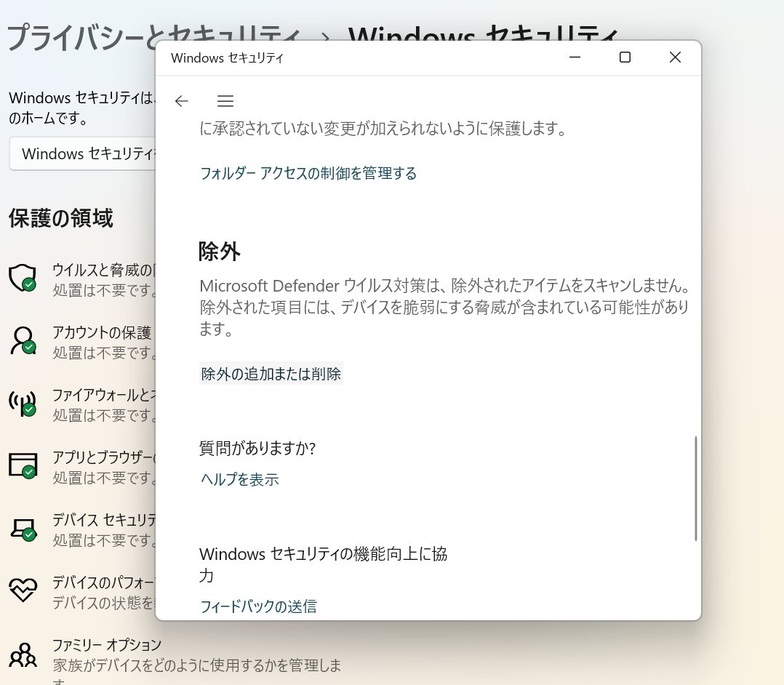
Task: Open the hamburger navigation menu
Action: pyautogui.click(x=225, y=101)
